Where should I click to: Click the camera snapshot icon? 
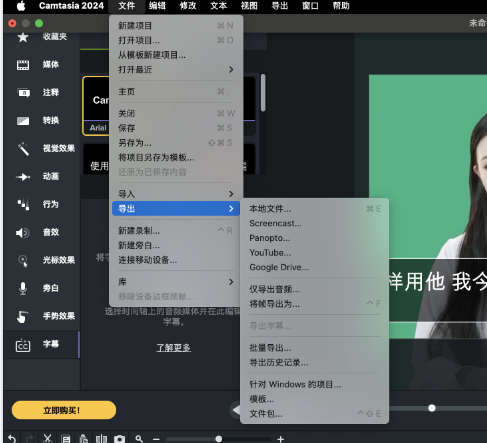119,439
